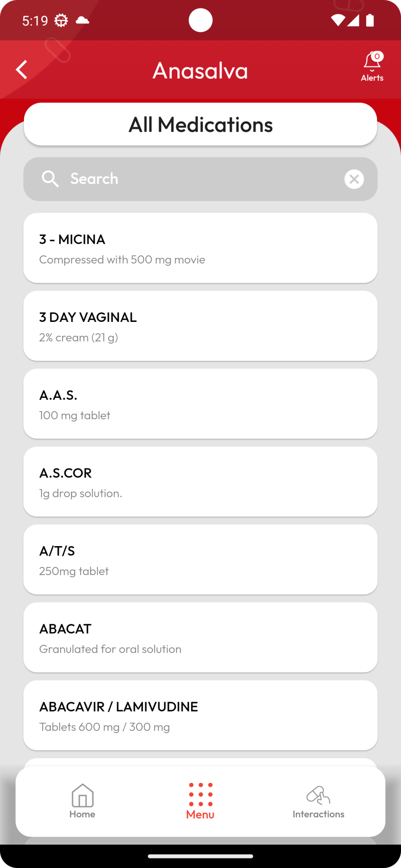Open the Menu dots grid icon
Viewport: 401px width, 868px height.
pyautogui.click(x=200, y=794)
